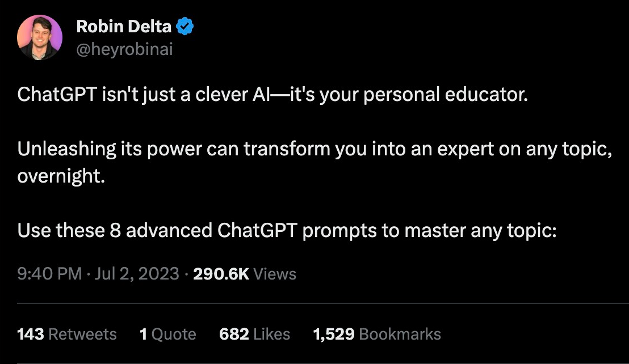629x364 pixels.
Task: Open the 1 Quote tweet
Action: (x=169, y=334)
